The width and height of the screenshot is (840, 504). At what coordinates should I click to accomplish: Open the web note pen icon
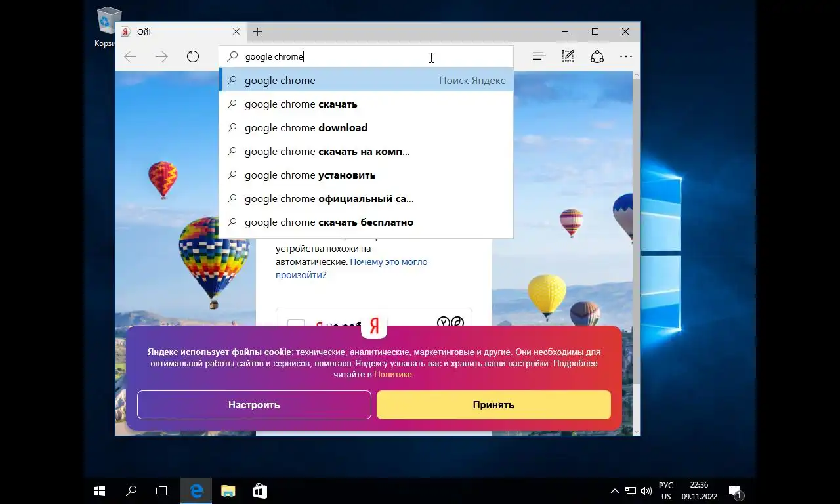click(568, 56)
